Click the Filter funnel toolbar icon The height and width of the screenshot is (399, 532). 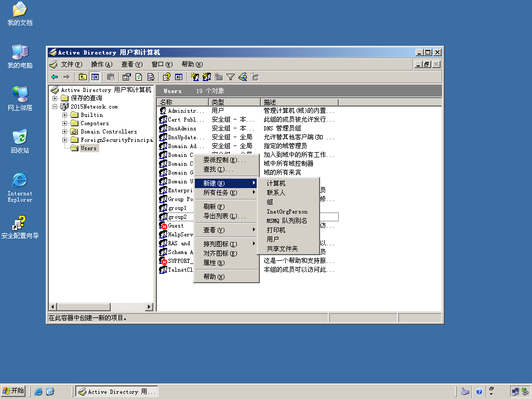pos(231,77)
